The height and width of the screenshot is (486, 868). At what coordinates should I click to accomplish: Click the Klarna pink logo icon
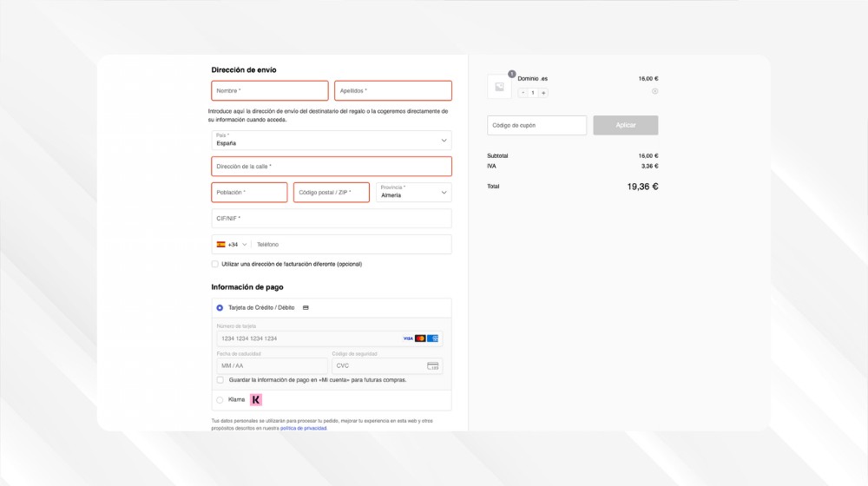point(256,400)
